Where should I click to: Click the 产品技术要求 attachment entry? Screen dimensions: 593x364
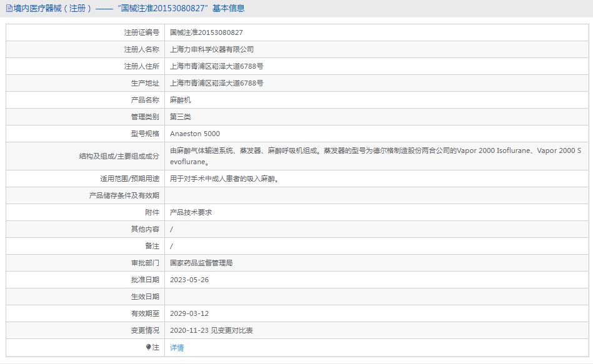(x=191, y=212)
